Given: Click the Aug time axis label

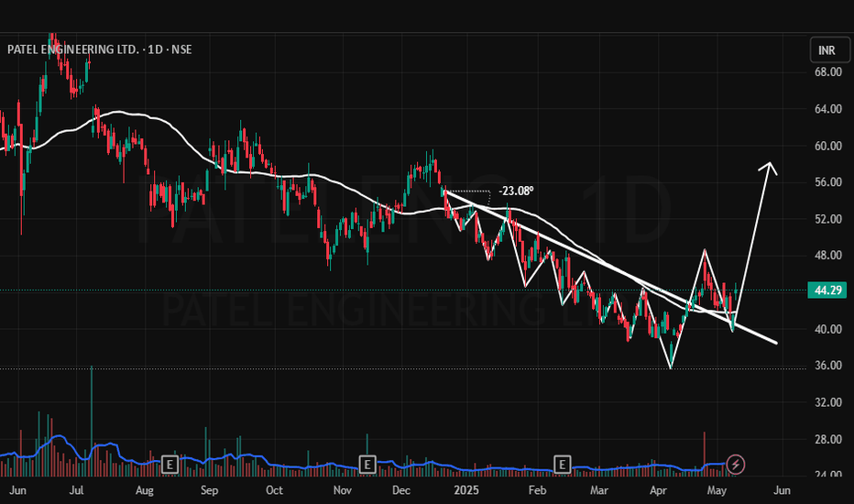Looking at the screenshot, I should (145, 490).
